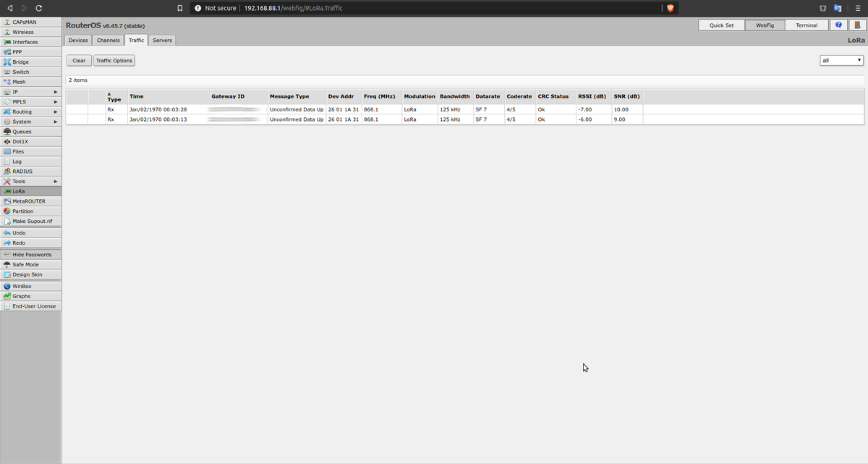Open WinBox download link
This screenshot has width=868, height=464.
[x=31, y=287]
